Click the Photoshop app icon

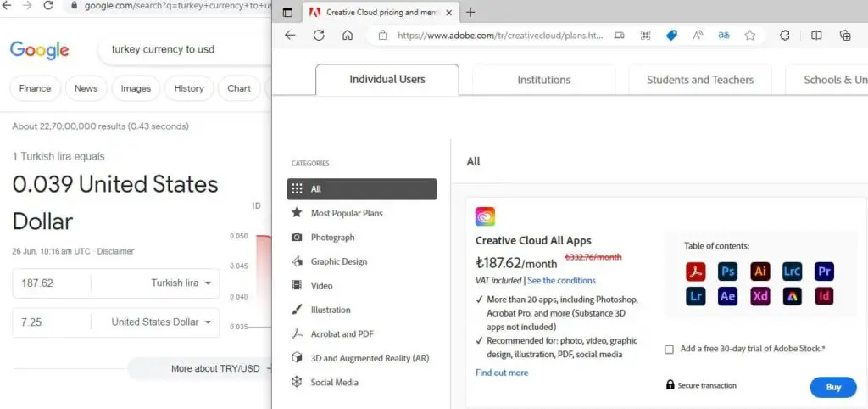727,272
